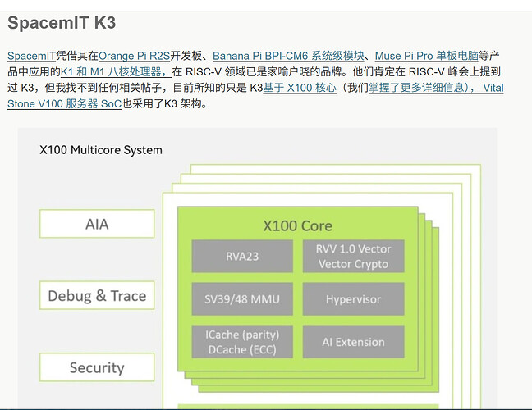Image resolution: width=532 pixels, height=410 pixels.
Task: Click the Debug & Trace box
Action: pos(97,296)
